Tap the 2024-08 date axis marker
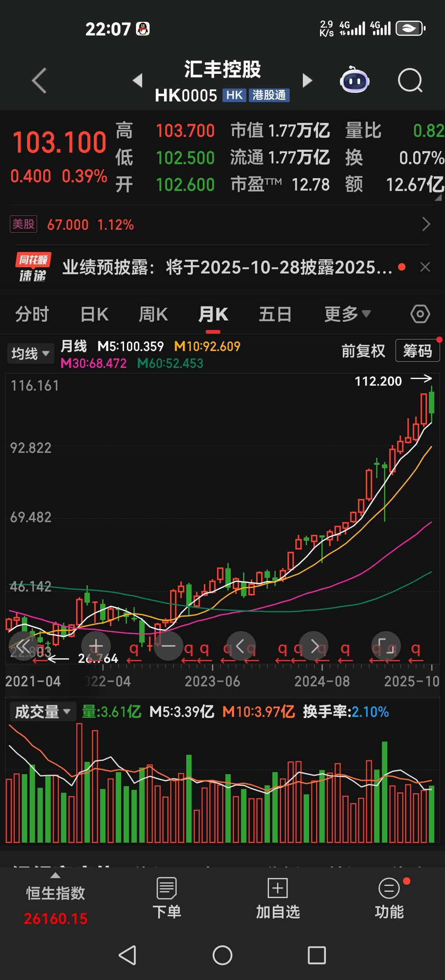This screenshot has width=445, height=980. pyautogui.click(x=322, y=681)
